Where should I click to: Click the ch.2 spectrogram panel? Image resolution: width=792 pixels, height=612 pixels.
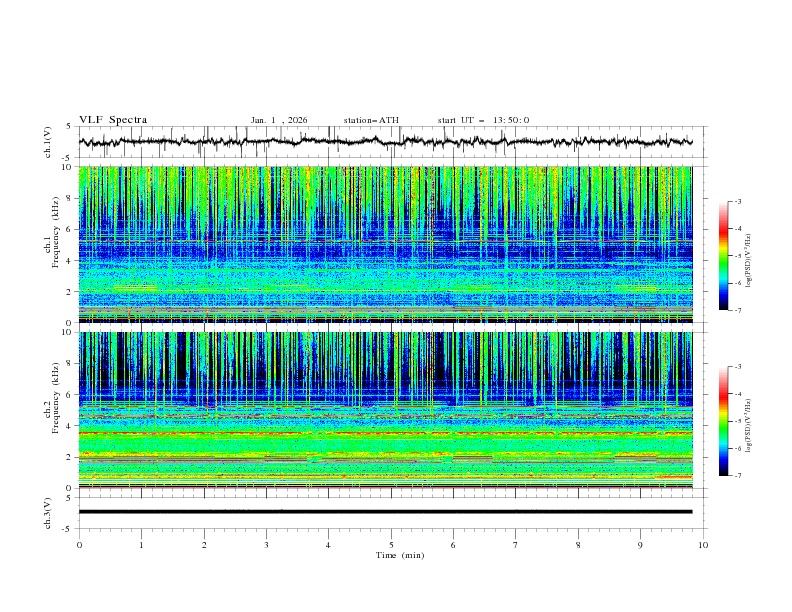click(x=386, y=410)
